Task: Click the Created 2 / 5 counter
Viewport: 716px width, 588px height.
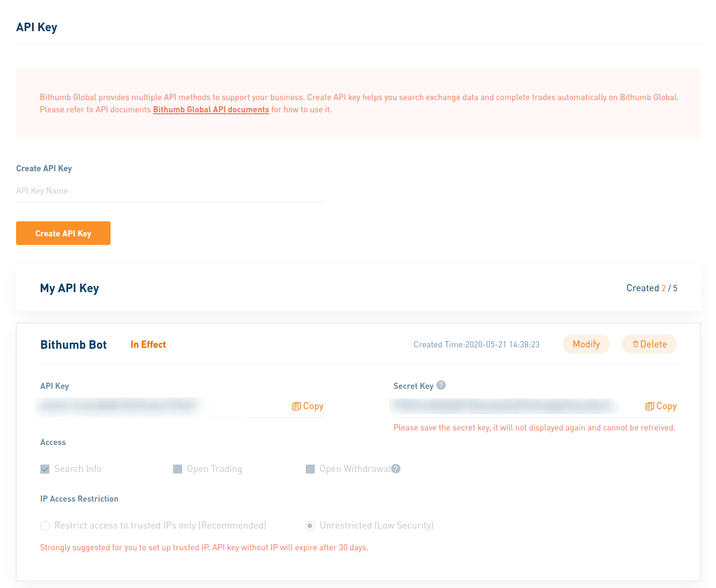Action: click(652, 288)
